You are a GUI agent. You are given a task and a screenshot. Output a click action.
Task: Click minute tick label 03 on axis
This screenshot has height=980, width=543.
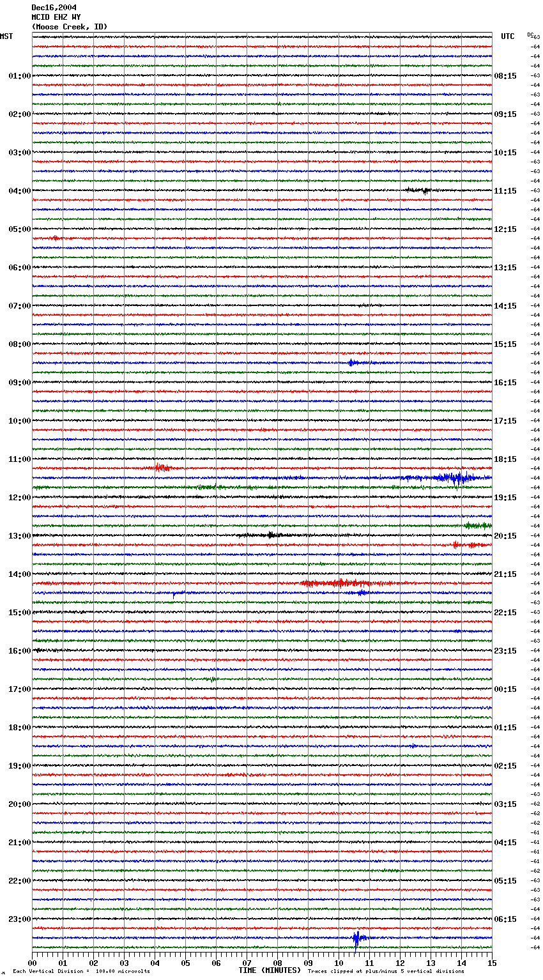125,963
